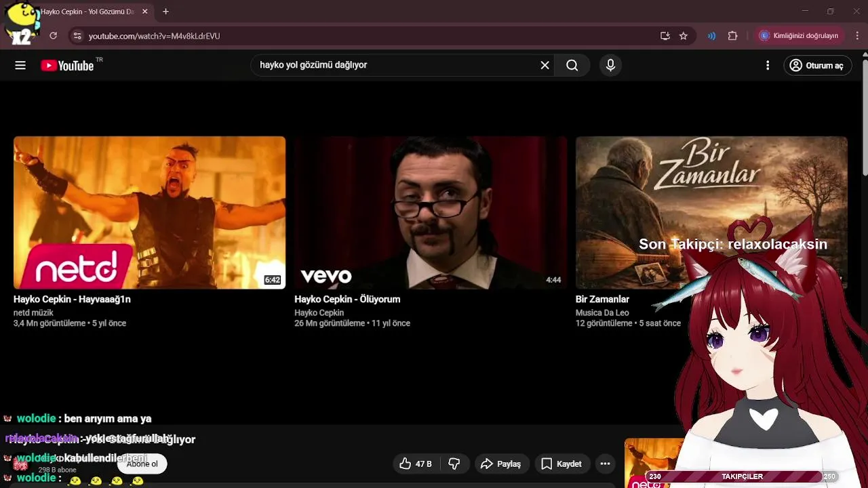Close the Hayko Cepkin browser tab
Image resolution: width=868 pixels, height=488 pixels.
coord(144,12)
